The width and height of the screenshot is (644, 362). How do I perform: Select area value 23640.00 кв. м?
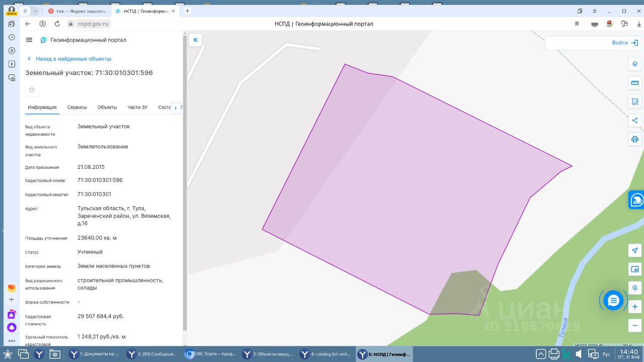click(x=97, y=238)
